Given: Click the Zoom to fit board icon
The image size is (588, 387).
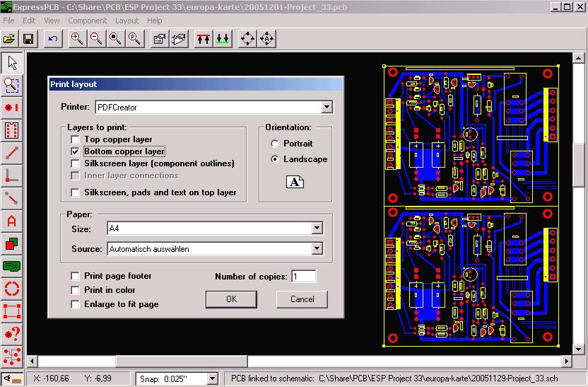Looking at the screenshot, I should click(x=115, y=39).
